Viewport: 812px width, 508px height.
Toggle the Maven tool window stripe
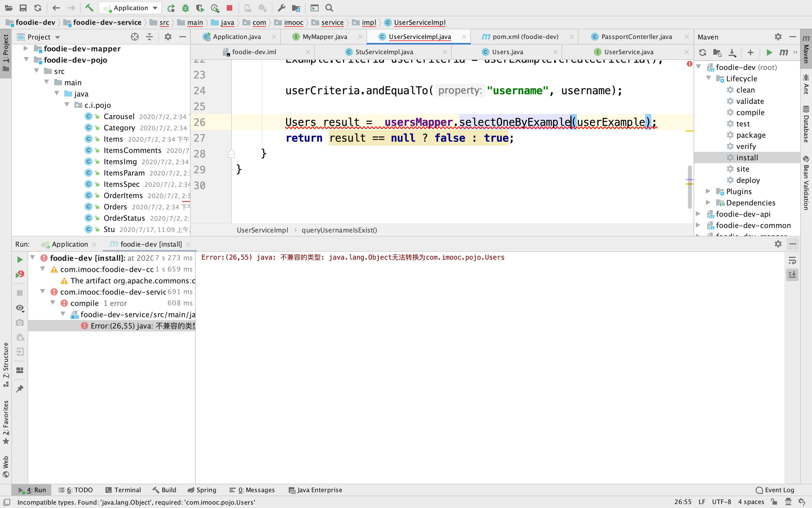tap(806, 49)
